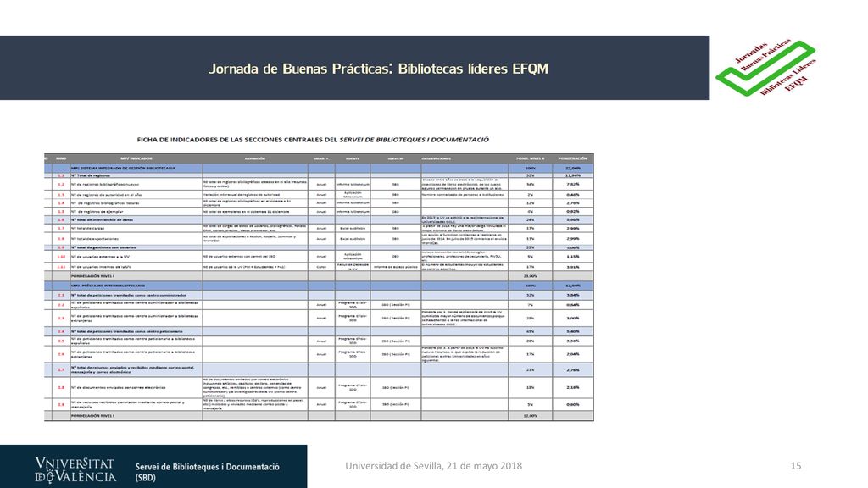Viewport: 868px width, 488px height.
Task: Select the slide title about Bibliotecas líderes EFQM
Action: [379, 69]
